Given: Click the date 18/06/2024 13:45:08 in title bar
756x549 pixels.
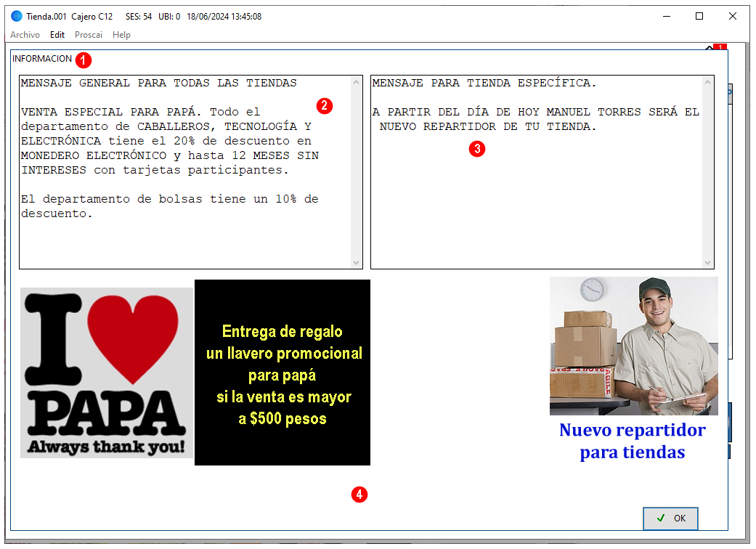Looking at the screenshot, I should [224, 17].
